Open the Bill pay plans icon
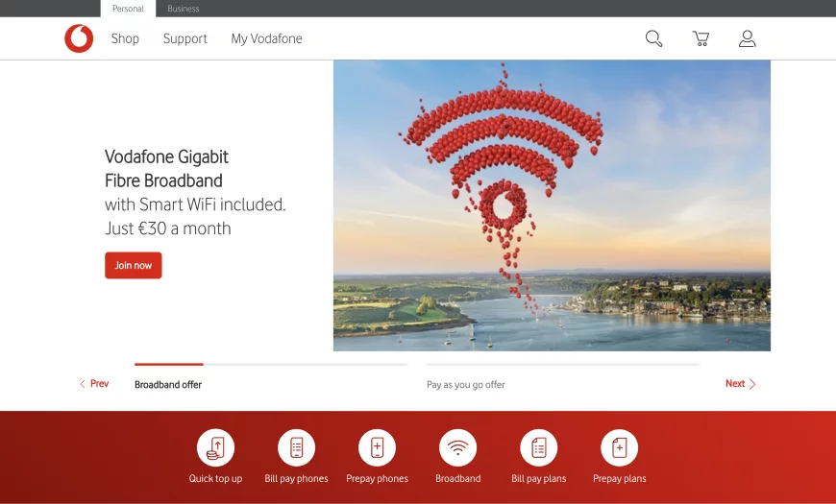836x504 pixels. point(538,447)
